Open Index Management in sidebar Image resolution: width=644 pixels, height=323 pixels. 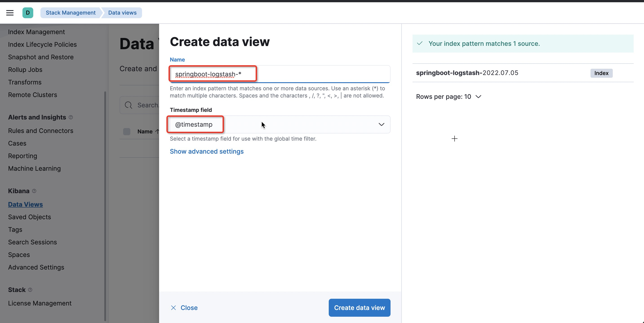[36, 32]
